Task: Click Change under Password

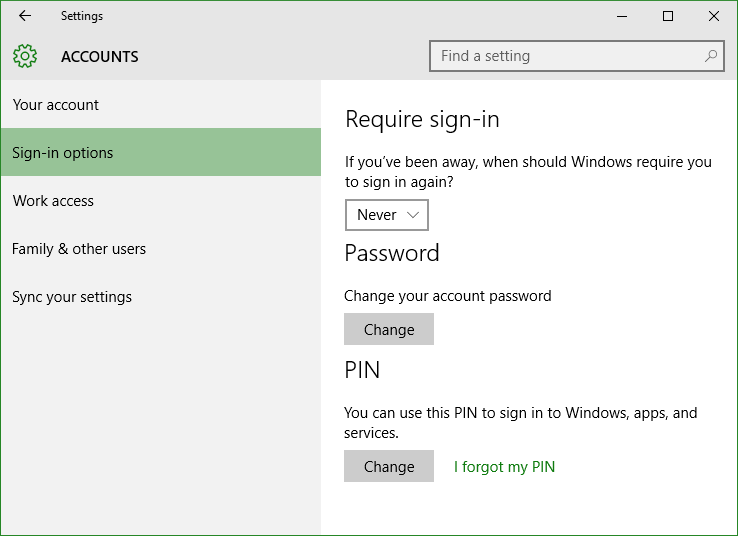Action: pyautogui.click(x=389, y=329)
